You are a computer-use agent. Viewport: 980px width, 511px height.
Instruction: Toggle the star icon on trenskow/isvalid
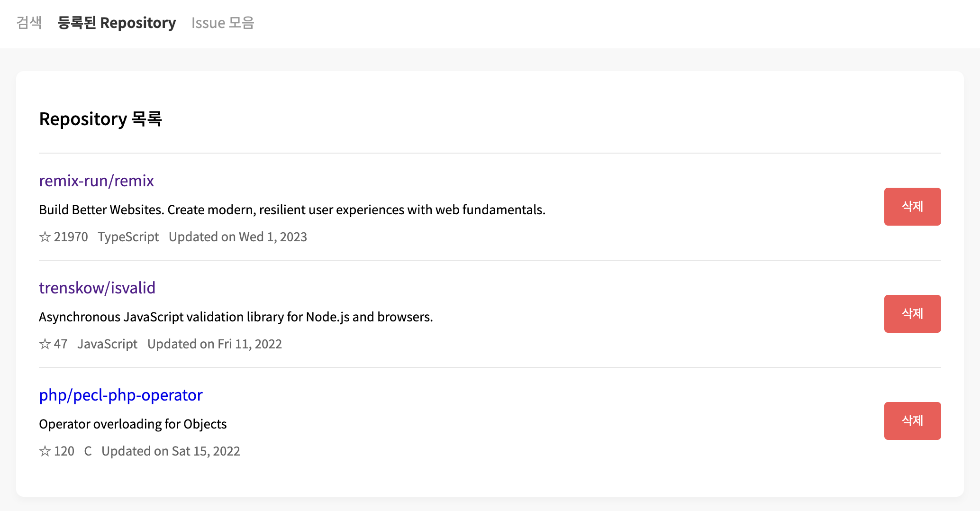45,345
